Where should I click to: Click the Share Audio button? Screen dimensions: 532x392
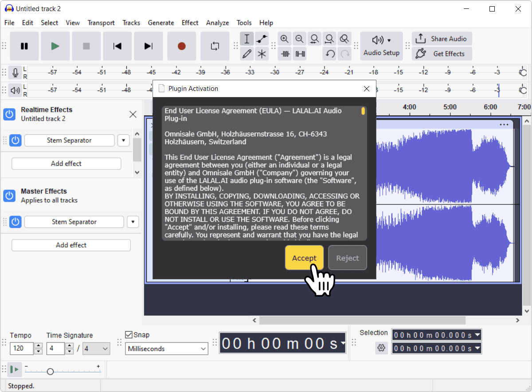(442, 39)
